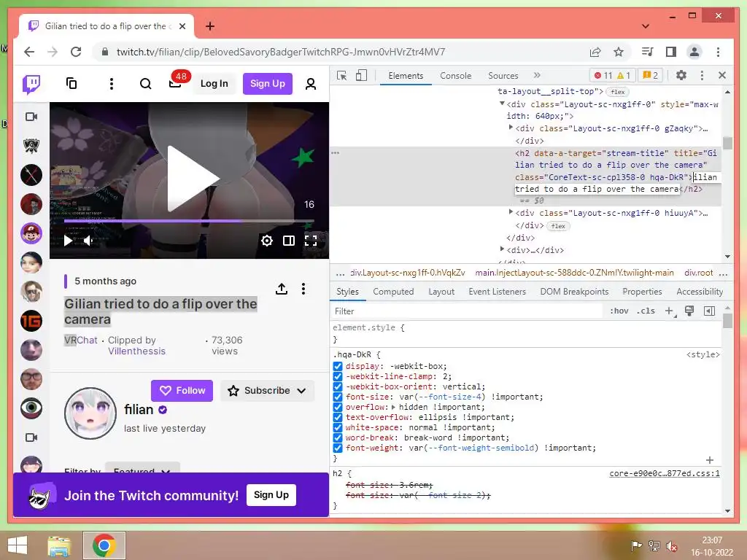Uncheck the font-weight property checkbox
Viewport: 747px width, 560px height.
[x=338, y=448]
